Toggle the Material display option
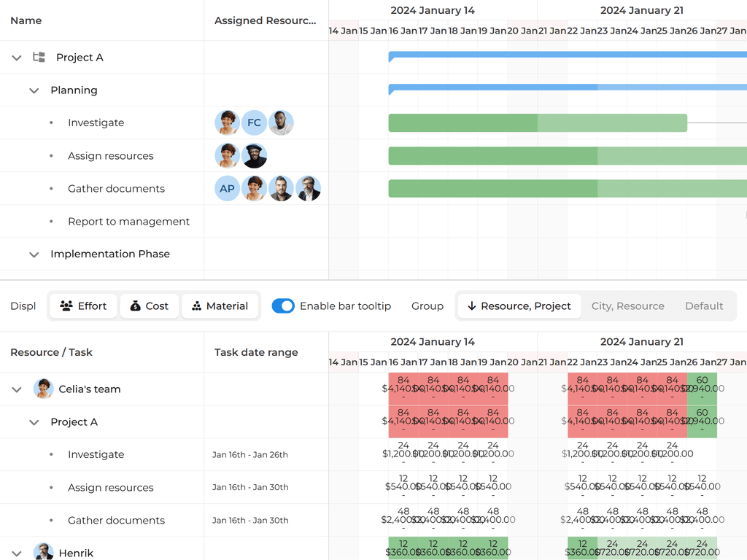 point(220,306)
